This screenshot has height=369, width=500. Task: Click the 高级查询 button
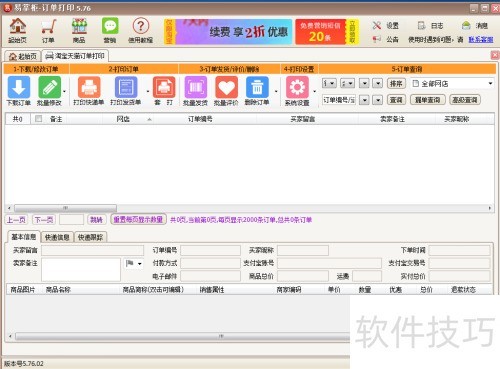coord(465,99)
